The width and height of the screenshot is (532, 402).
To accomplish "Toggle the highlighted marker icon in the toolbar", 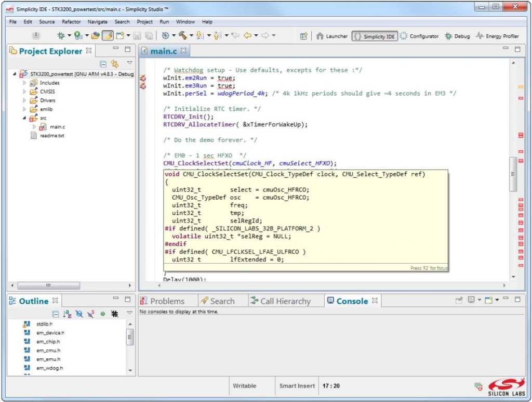I will (108, 35).
